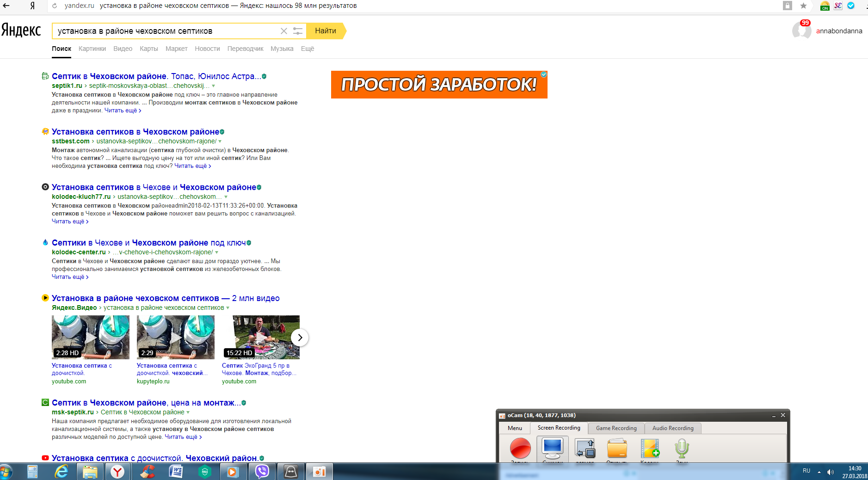
Task: Start recording with oCam red record button
Action: click(x=520, y=449)
